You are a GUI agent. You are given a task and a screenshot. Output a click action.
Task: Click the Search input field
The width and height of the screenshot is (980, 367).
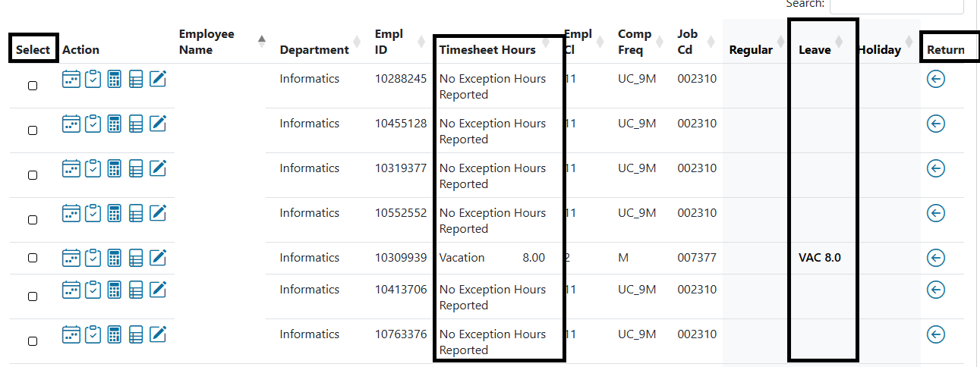(896, 6)
